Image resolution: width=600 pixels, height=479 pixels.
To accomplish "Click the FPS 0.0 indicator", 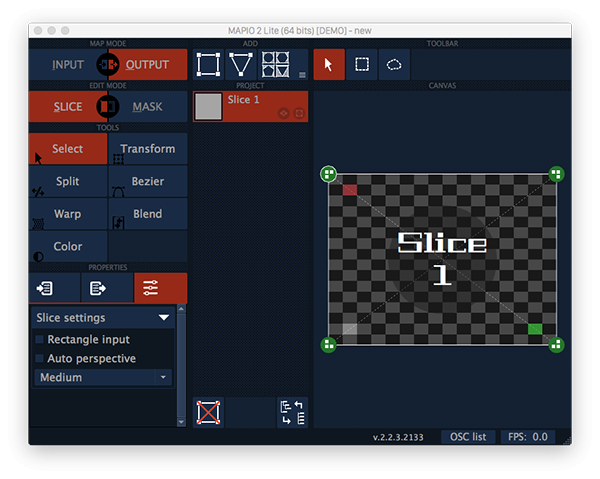I will coord(528,437).
